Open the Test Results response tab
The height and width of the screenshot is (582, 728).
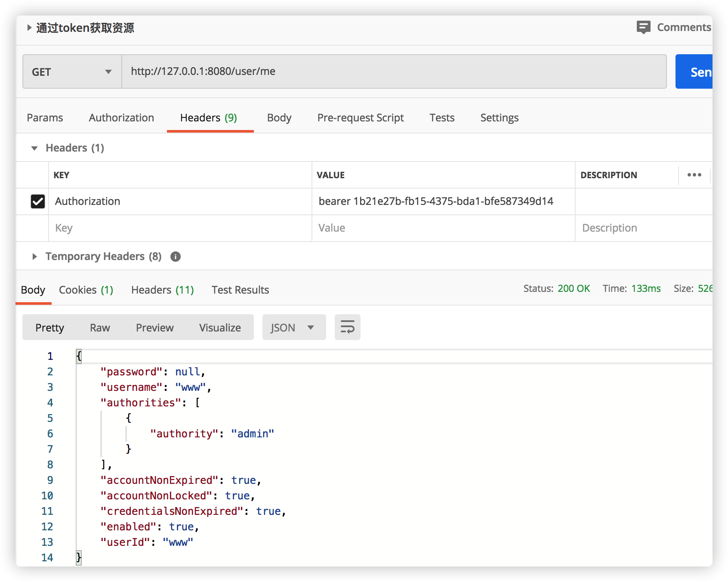click(240, 290)
